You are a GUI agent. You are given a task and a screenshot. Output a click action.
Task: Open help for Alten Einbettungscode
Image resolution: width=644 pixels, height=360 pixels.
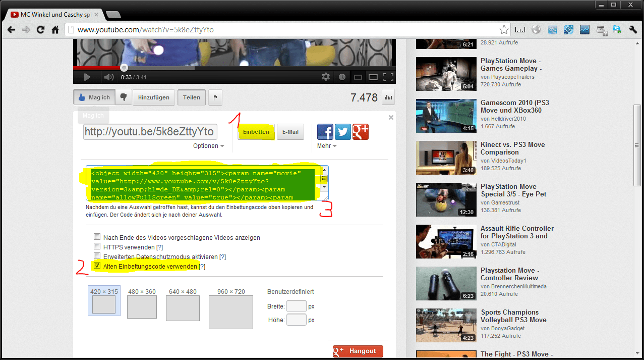(202, 266)
